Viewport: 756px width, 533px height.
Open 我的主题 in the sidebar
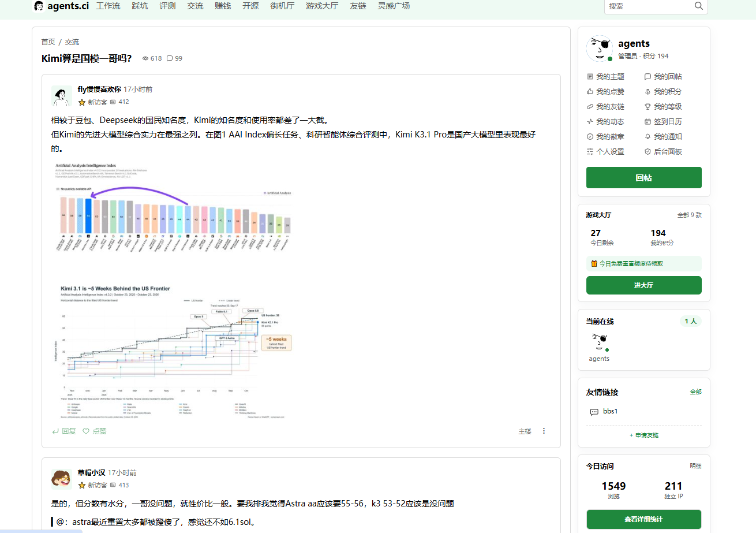click(x=605, y=76)
